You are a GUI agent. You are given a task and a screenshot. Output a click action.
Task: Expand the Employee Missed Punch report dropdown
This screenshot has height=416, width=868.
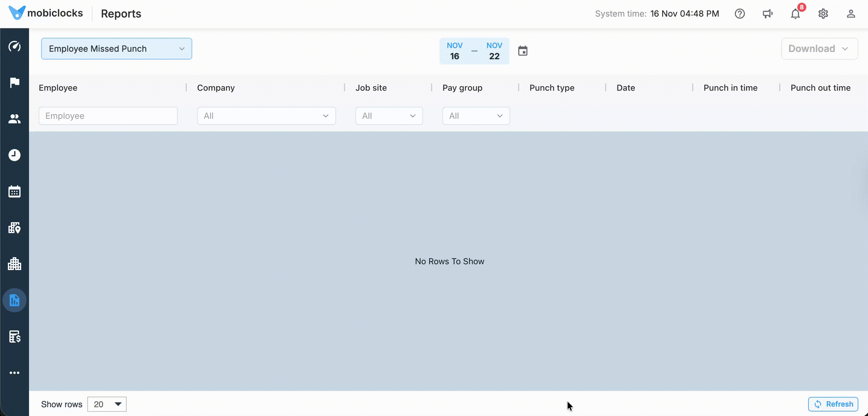[x=116, y=49]
